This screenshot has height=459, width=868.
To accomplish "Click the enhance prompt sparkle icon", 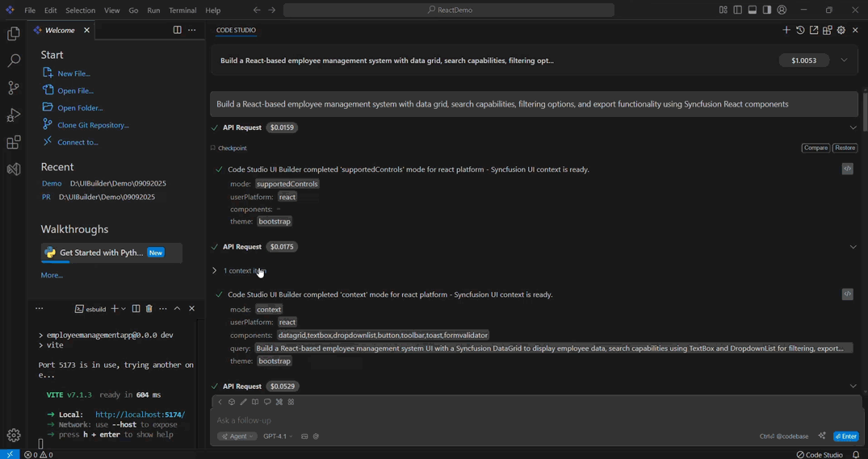I will [x=822, y=436].
